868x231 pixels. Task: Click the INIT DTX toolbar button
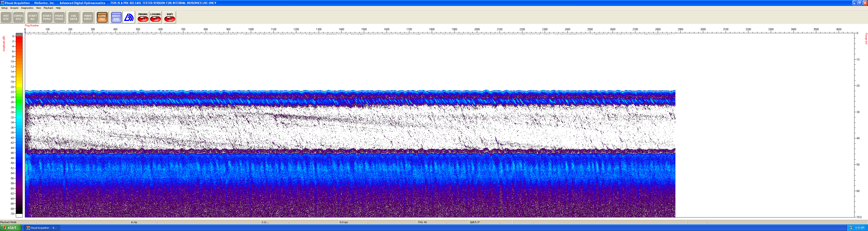(x=6, y=18)
